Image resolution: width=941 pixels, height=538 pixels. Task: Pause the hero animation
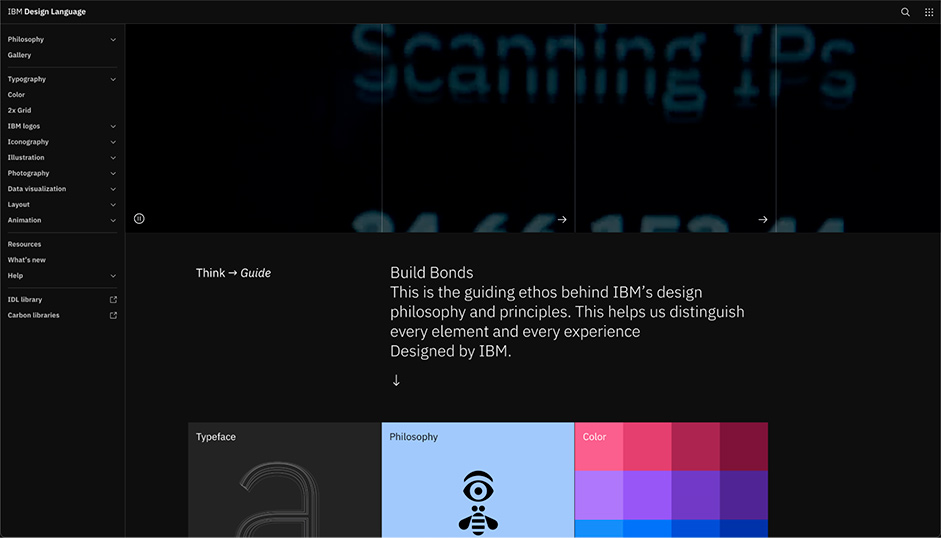pyautogui.click(x=139, y=219)
